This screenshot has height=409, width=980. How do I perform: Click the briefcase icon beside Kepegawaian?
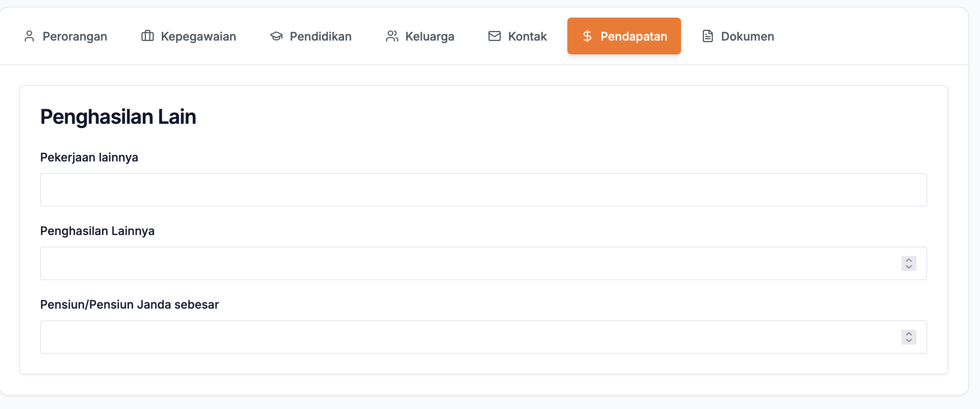(x=147, y=36)
